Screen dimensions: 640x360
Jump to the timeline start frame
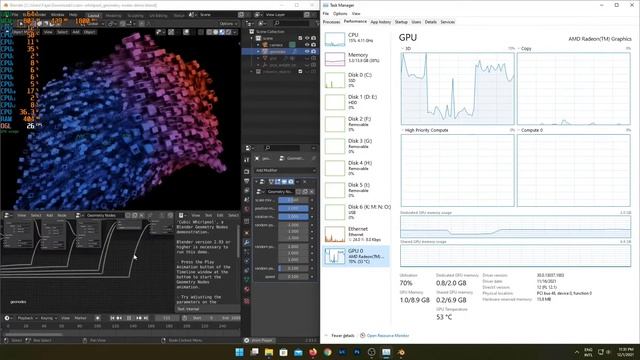112,318
